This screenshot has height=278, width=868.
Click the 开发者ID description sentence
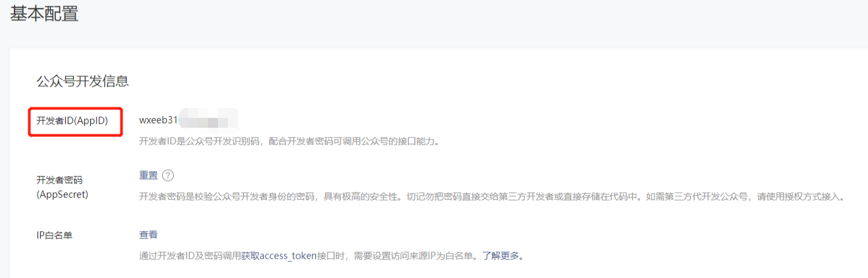pos(289,142)
